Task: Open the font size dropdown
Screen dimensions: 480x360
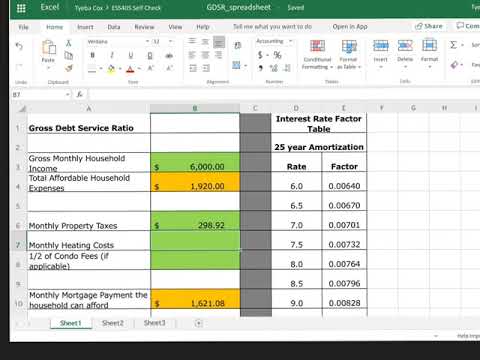Action: point(170,41)
